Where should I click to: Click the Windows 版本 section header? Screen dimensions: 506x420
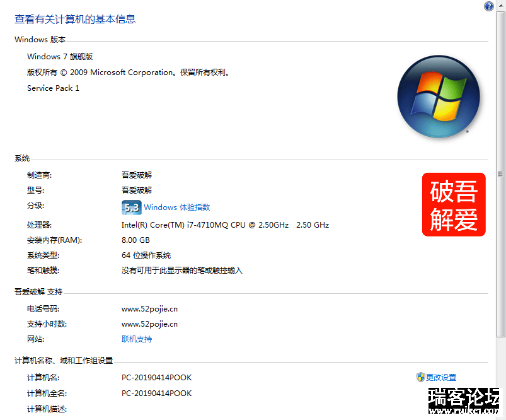click(x=40, y=40)
